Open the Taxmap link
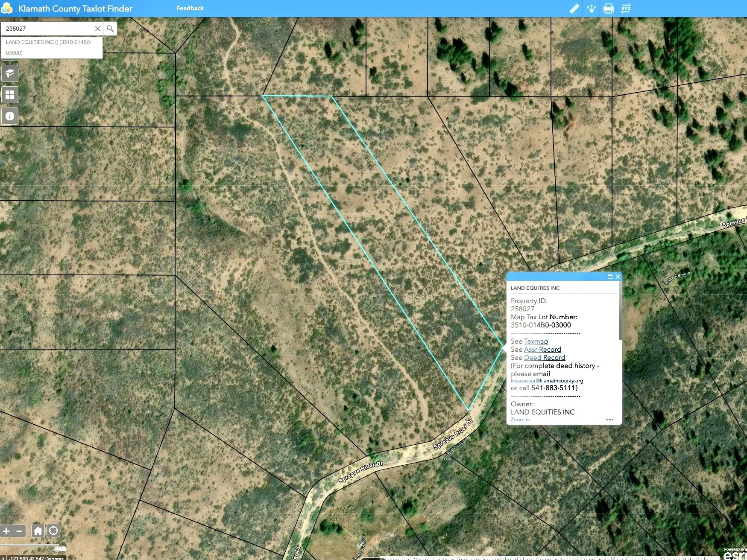This screenshot has height=560, width=747. point(536,341)
